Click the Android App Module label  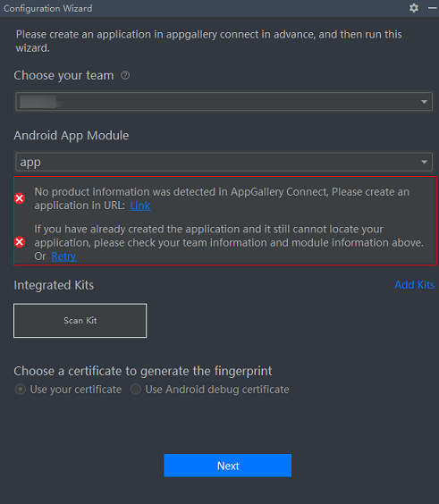pos(71,136)
